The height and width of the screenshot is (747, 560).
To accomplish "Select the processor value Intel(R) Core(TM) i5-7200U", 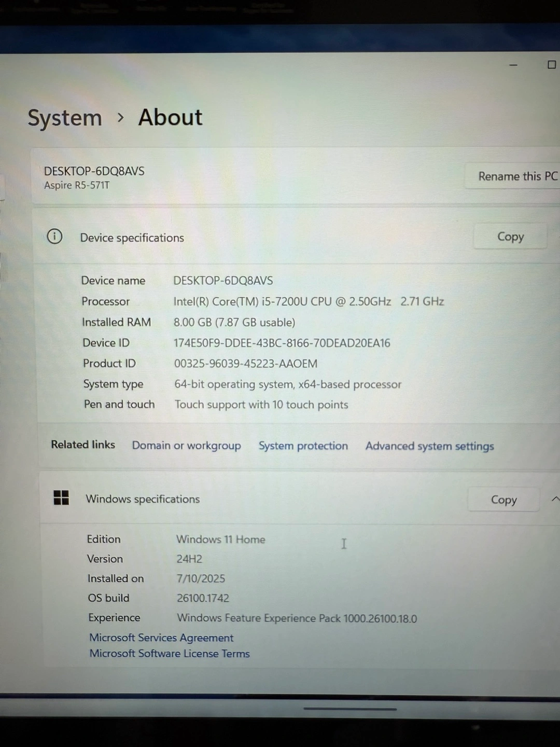I will (x=309, y=301).
